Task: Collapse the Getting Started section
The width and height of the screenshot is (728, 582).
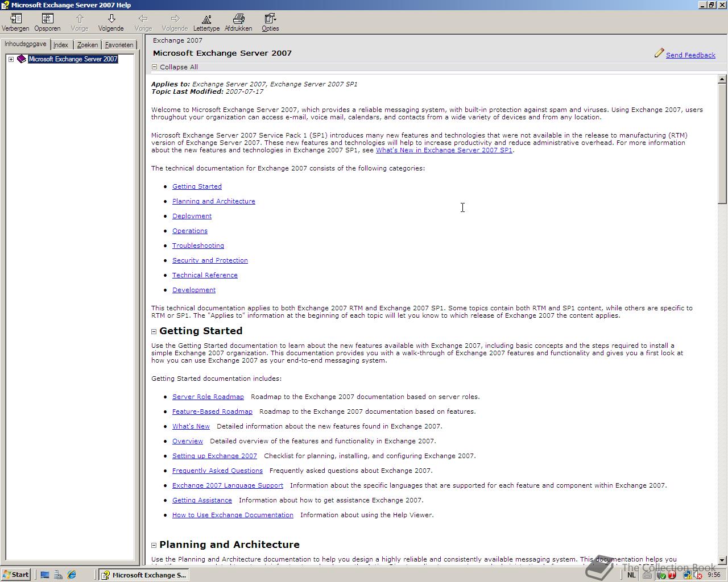Action: [x=154, y=331]
